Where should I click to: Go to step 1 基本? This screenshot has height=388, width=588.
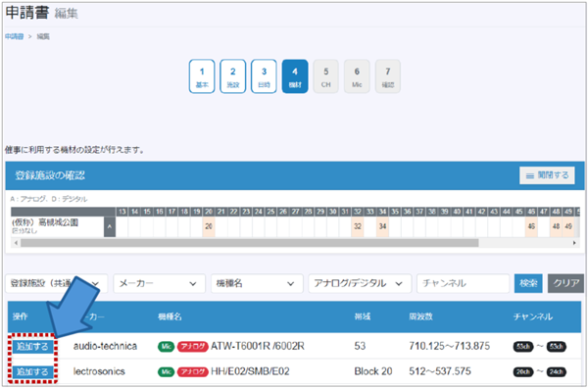tap(202, 76)
